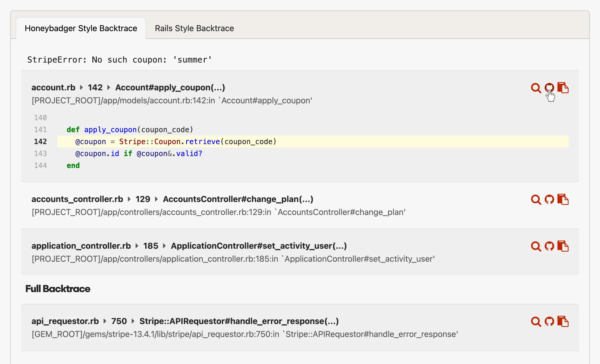Click the ApplicationController#set_activity_user file path

(x=232, y=259)
